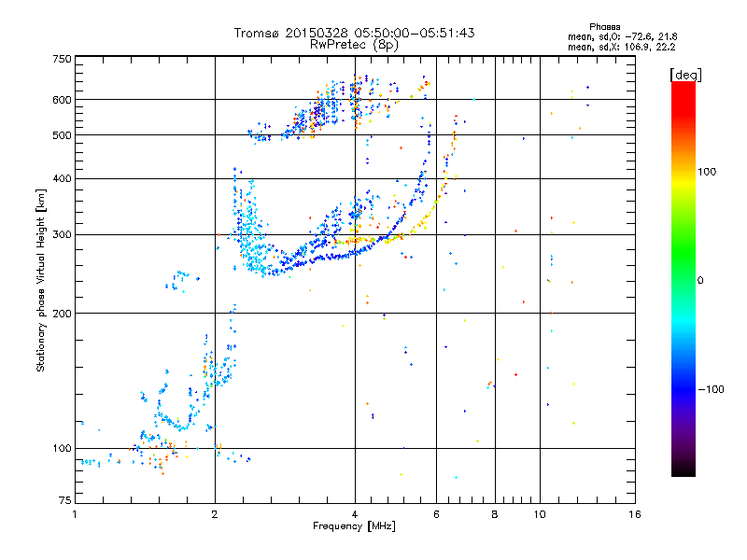
Task: Click the 'mean, sd,X: 106.9, 22.2' line
Action: click(x=621, y=47)
